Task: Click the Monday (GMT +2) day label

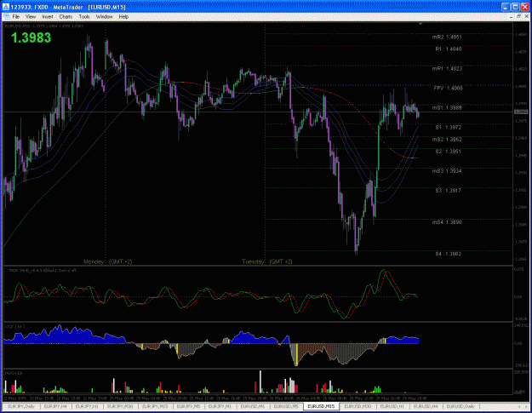Action: click(x=108, y=261)
